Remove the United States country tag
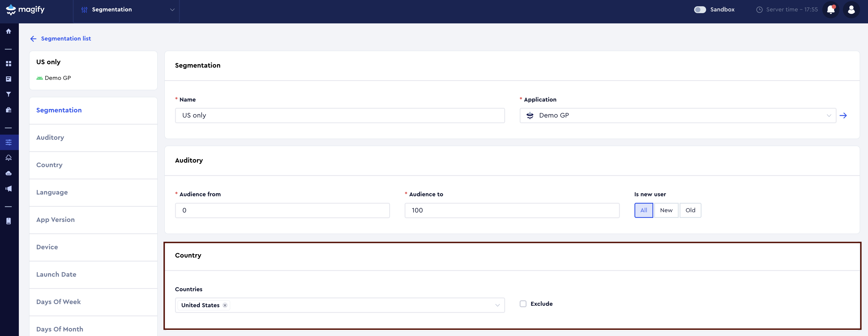Screen dimensions: 868x336 [x=225, y=305]
